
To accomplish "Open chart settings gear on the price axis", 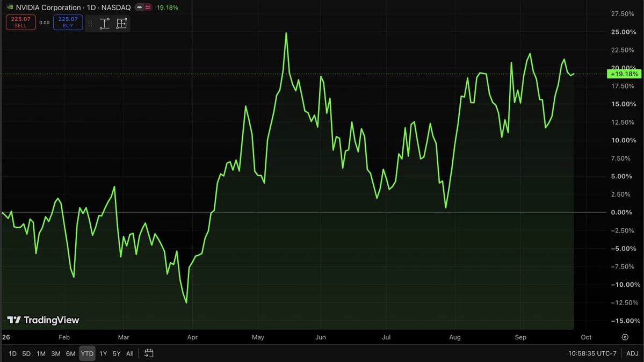I will (625, 337).
